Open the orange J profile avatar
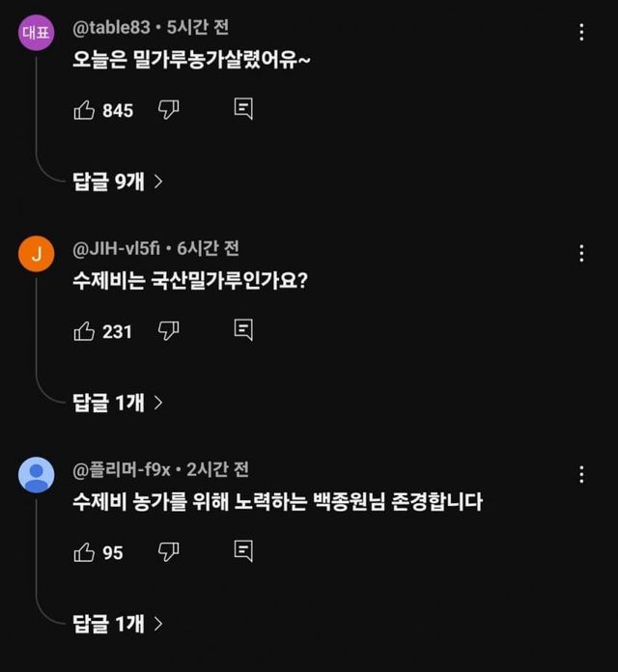This screenshot has height=672, width=618. pyautogui.click(x=37, y=254)
